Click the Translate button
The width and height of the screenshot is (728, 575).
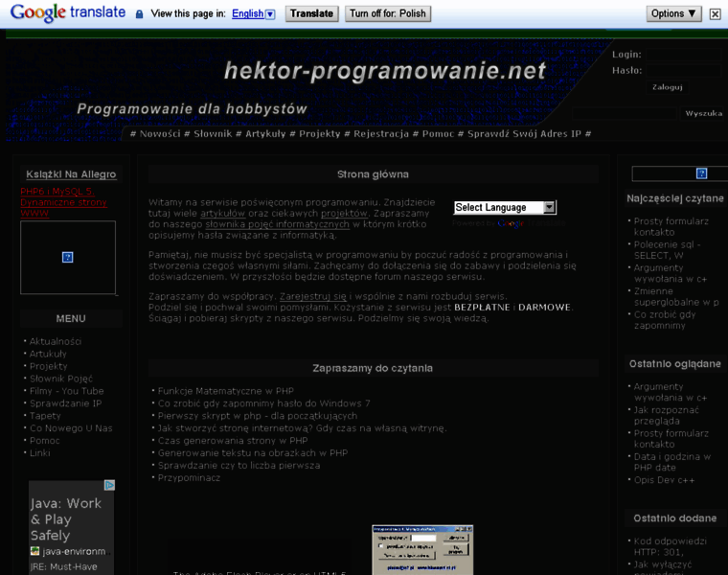click(311, 13)
